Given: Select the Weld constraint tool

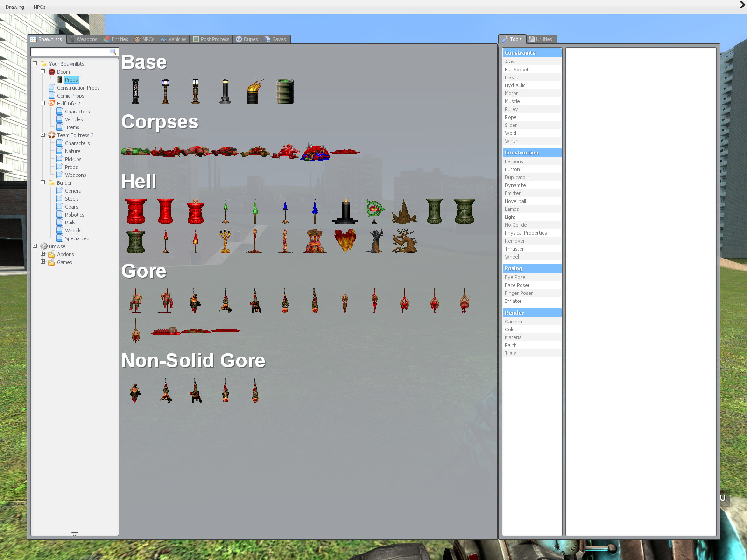Looking at the screenshot, I should pyautogui.click(x=532, y=133).
